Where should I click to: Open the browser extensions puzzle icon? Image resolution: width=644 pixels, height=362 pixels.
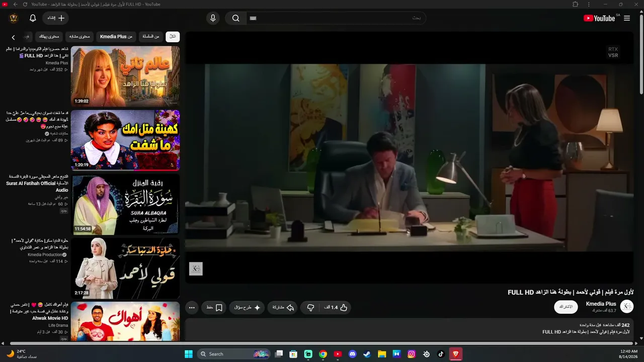point(576,5)
